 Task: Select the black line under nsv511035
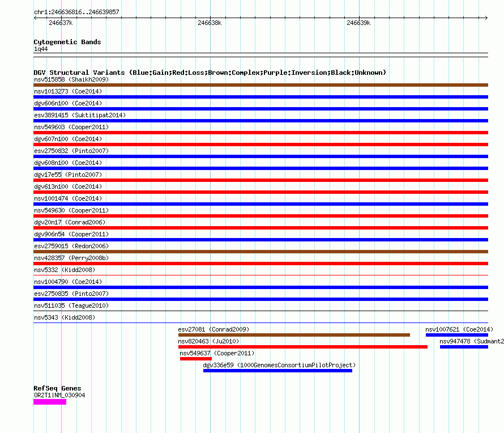[260, 311]
